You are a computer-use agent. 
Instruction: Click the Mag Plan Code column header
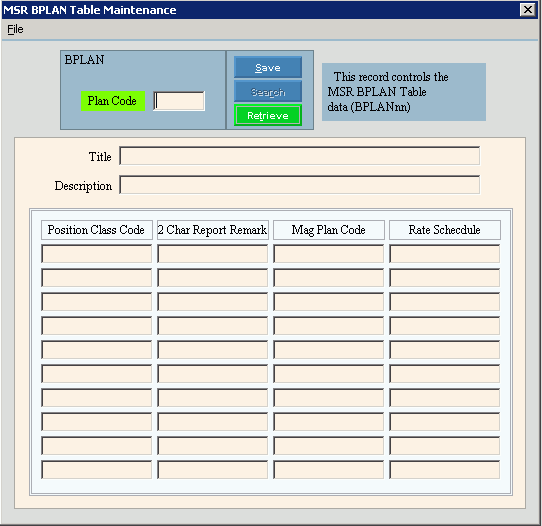[329, 230]
